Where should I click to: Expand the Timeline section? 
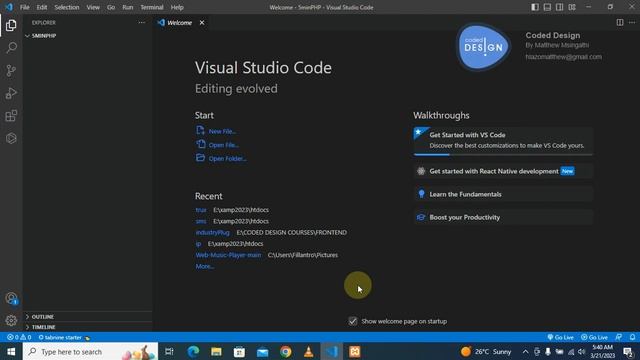coord(88,327)
